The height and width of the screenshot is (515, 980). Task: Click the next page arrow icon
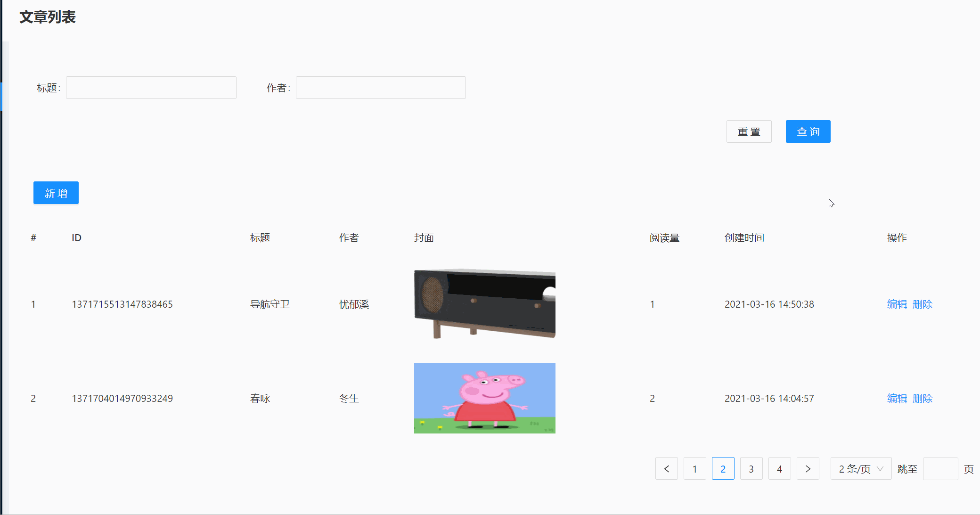pos(808,469)
